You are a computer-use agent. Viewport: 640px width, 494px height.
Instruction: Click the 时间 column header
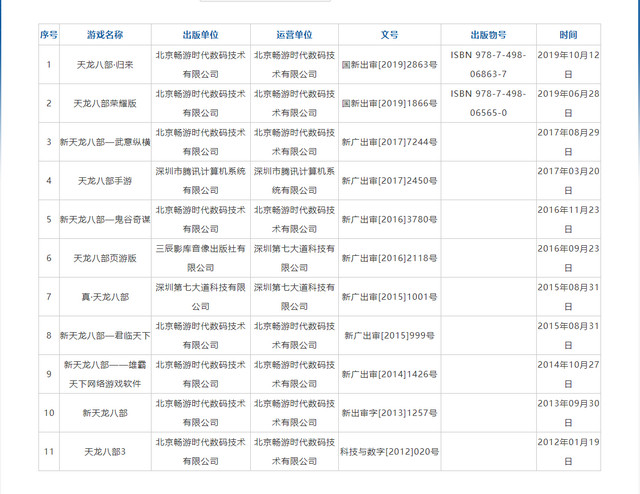click(568, 35)
